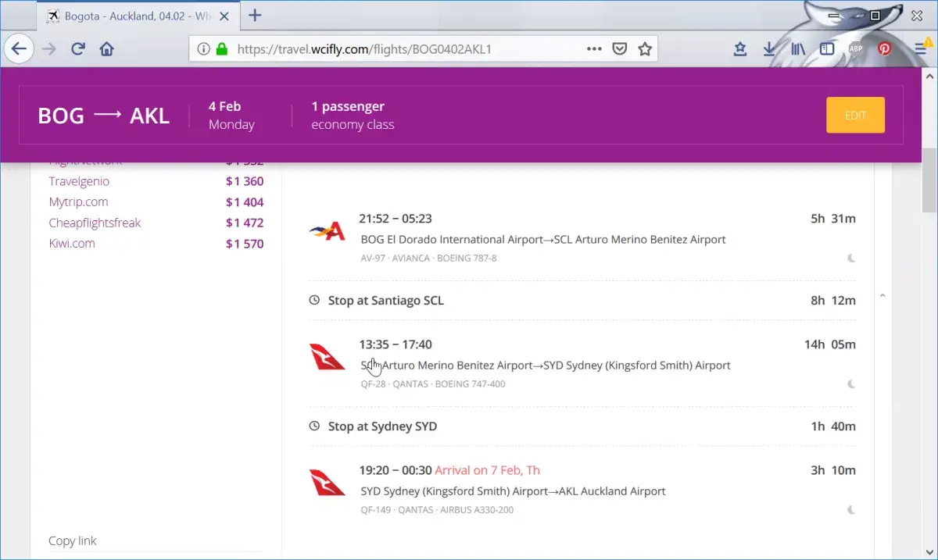Click the Qantas logo for flight QF-149
The image size is (938, 560).
pos(328,482)
